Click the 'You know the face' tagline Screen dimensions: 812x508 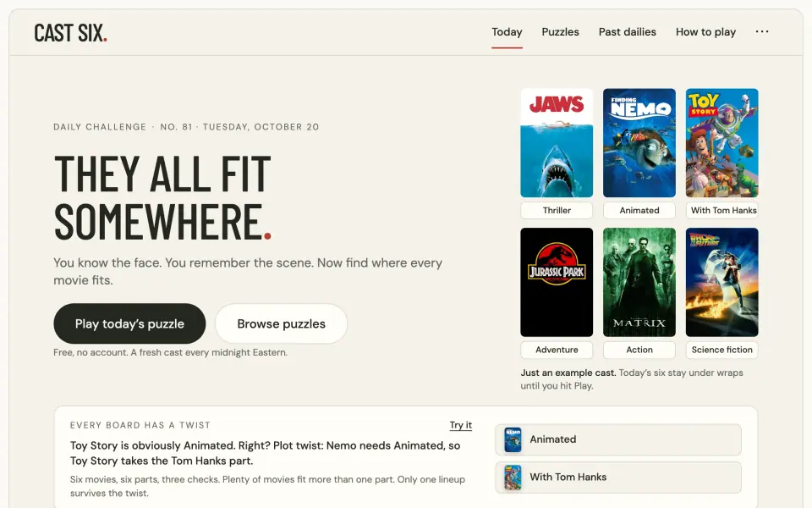pyautogui.click(x=248, y=271)
